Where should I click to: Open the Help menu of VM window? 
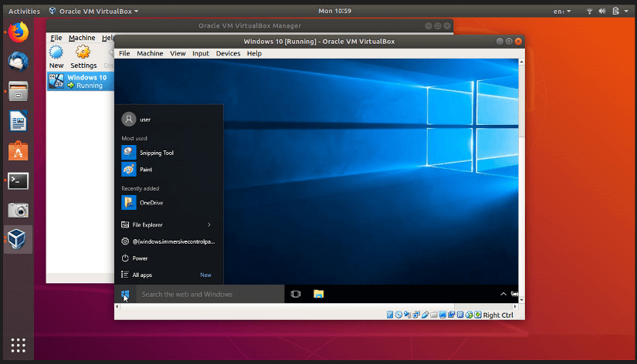coord(254,53)
